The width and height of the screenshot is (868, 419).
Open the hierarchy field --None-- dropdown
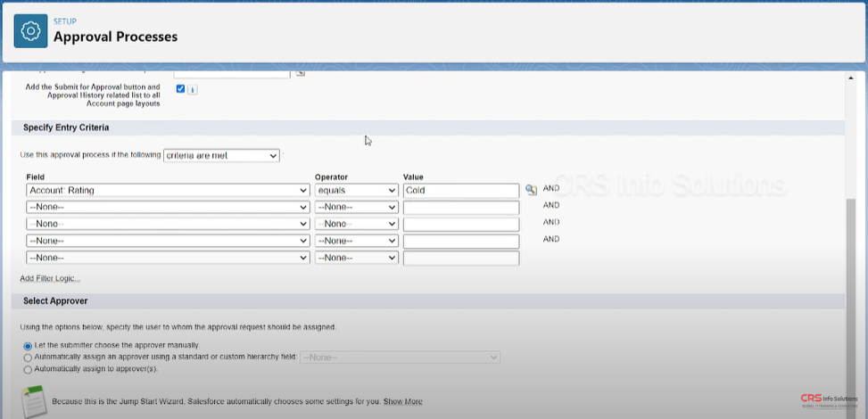point(401,357)
